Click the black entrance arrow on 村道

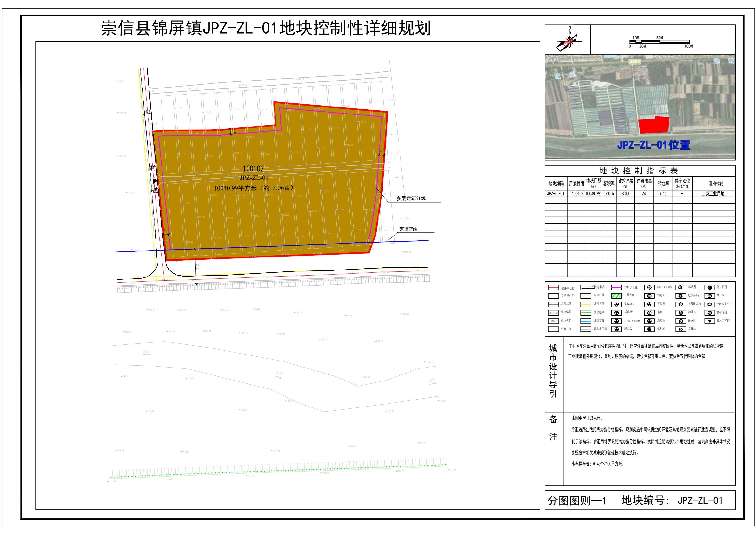coord(155,181)
